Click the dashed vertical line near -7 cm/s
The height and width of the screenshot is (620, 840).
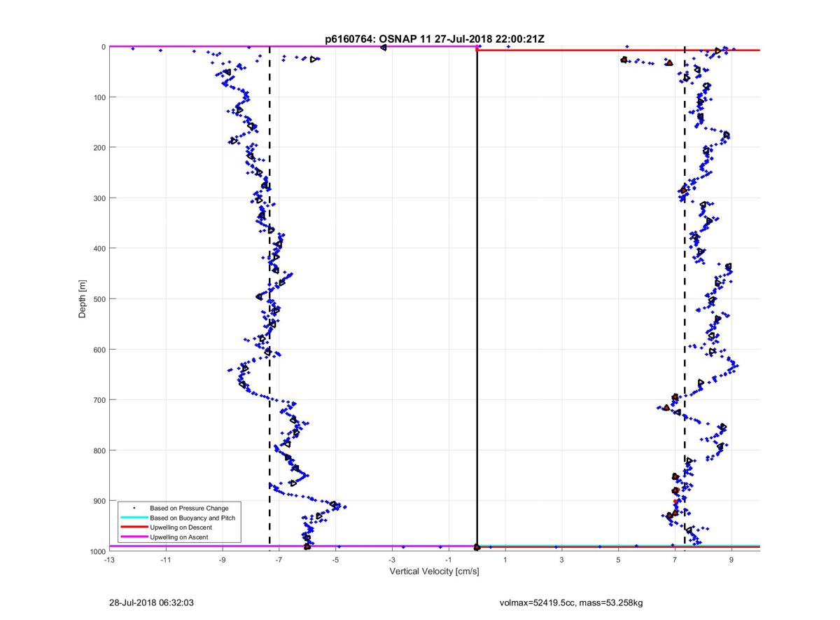269,298
